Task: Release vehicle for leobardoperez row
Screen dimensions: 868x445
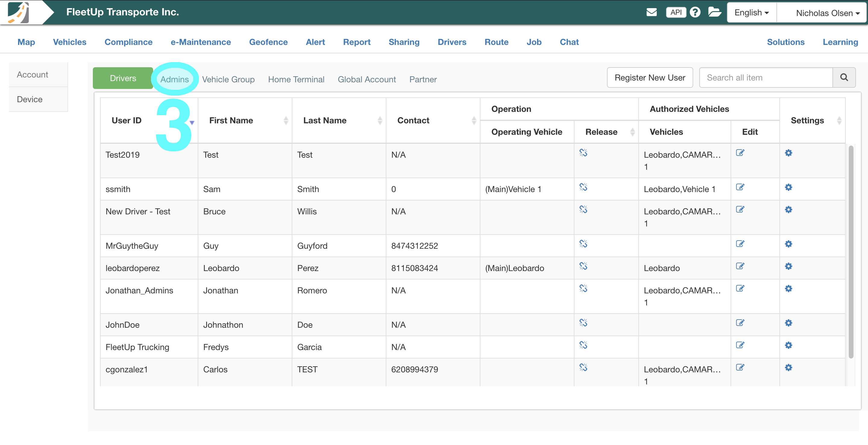Action: [583, 266]
